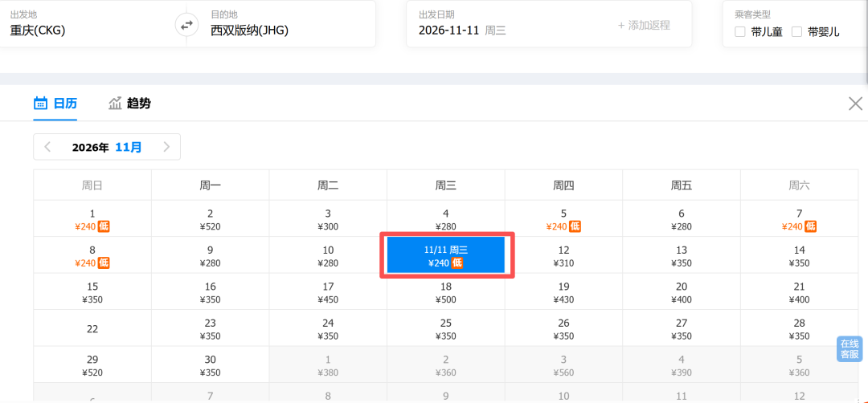Go to previous month in calendar
The image size is (868, 403).
coord(47,147)
